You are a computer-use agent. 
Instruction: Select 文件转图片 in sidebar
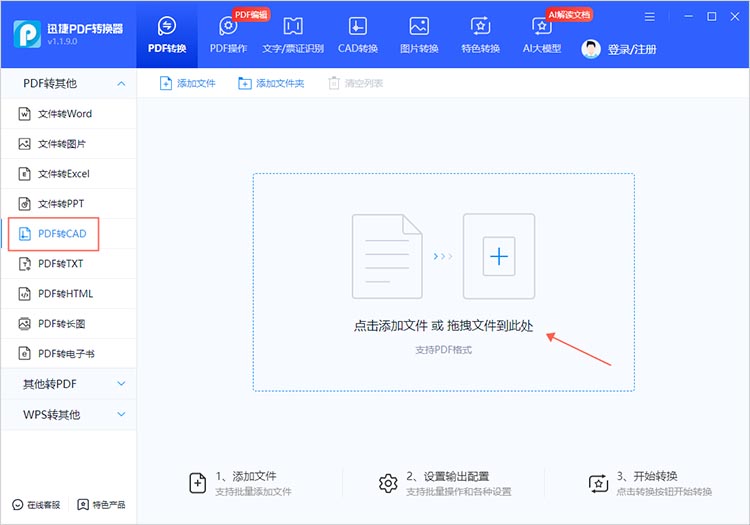coord(68,144)
